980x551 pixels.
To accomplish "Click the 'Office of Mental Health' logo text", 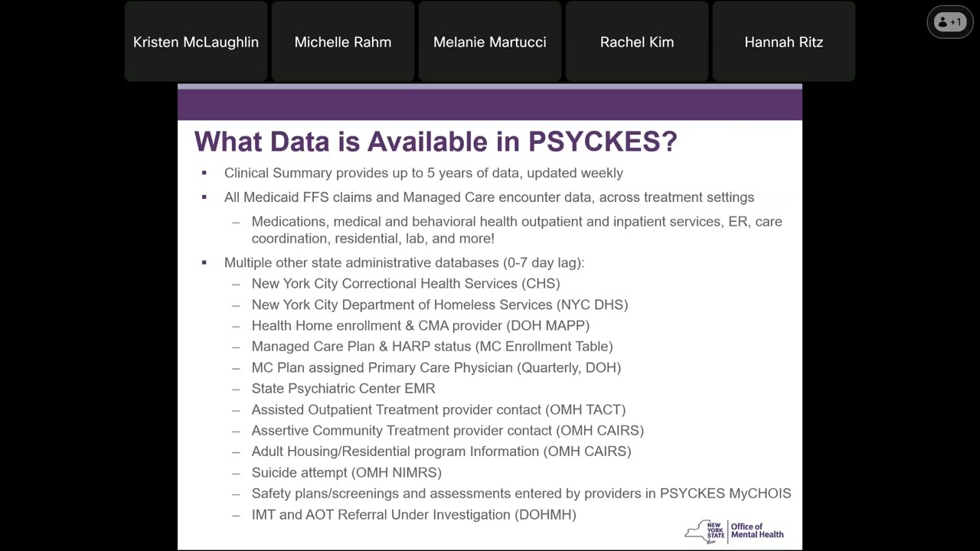I will click(757, 530).
